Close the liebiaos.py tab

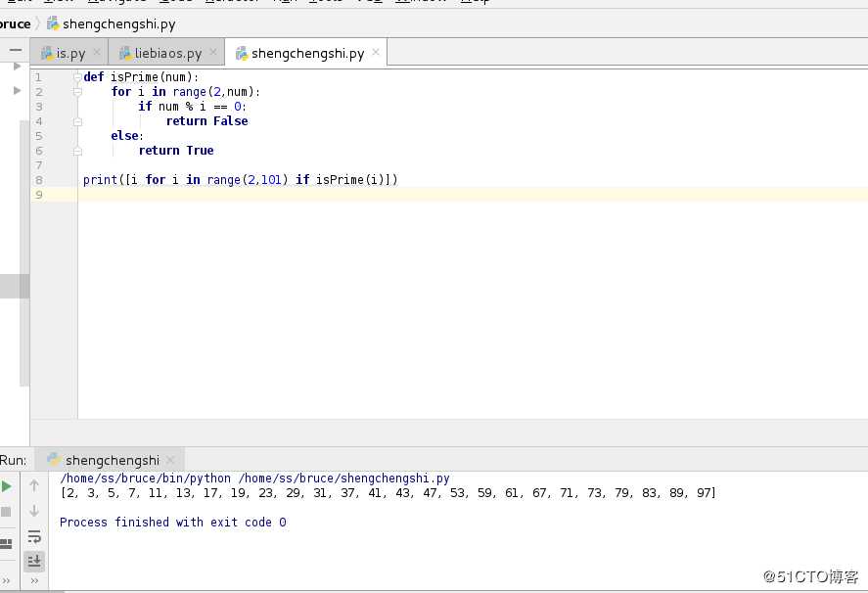click(x=213, y=52)
